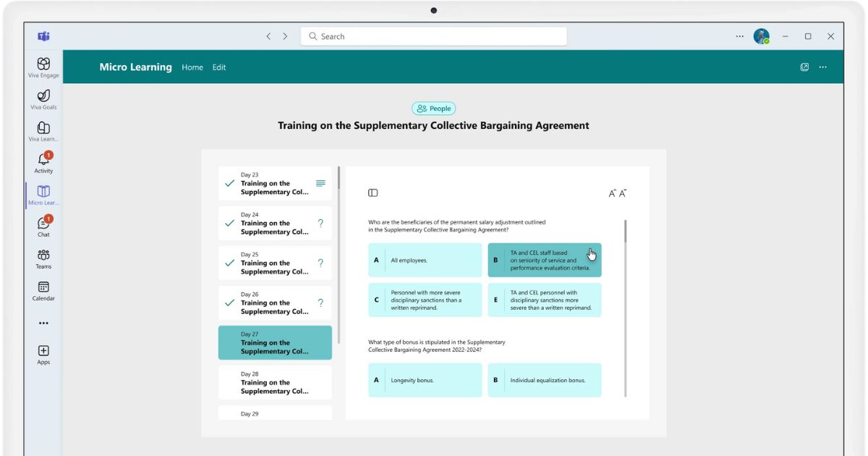Switch to the Edit tab
This screenshot has height=456, width=868.
tap(219, 67)
